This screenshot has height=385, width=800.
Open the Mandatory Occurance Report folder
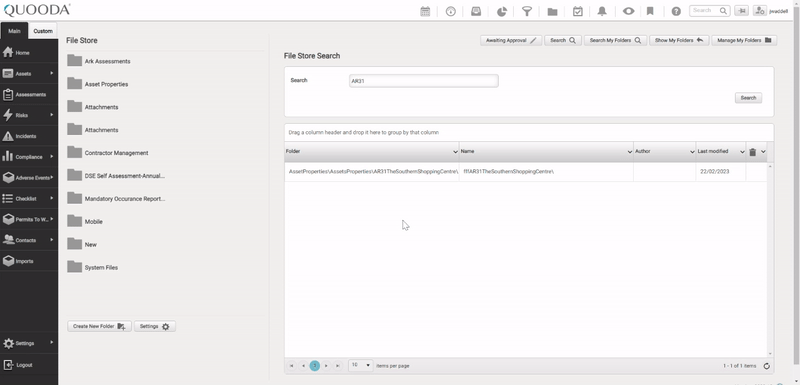point(116,199)
